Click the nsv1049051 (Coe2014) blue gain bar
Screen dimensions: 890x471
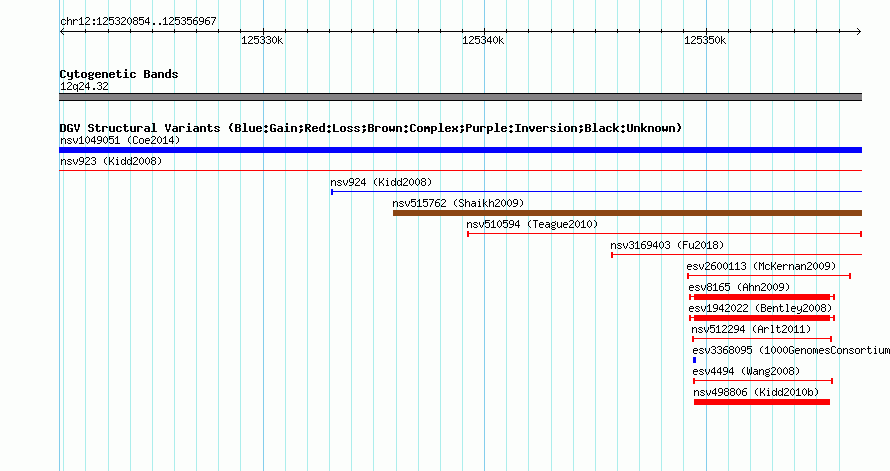pyautogui.click(x=460, y=150)
